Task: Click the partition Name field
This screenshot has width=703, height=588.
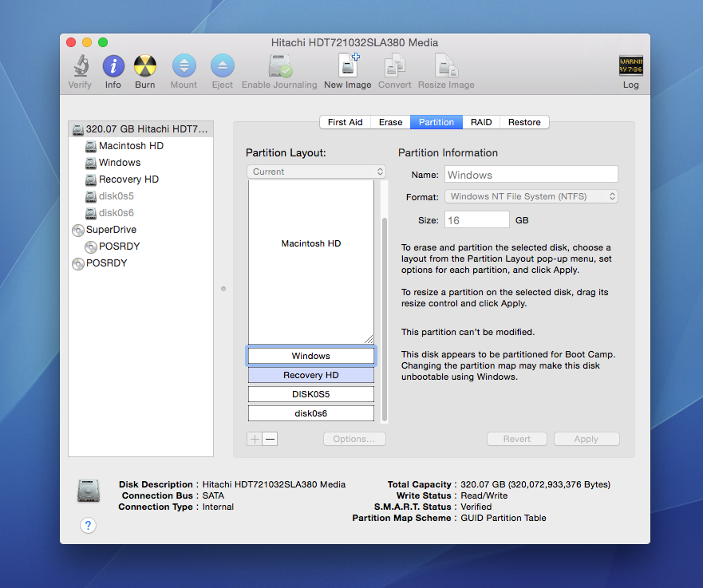Action: (x=531, y=175)
